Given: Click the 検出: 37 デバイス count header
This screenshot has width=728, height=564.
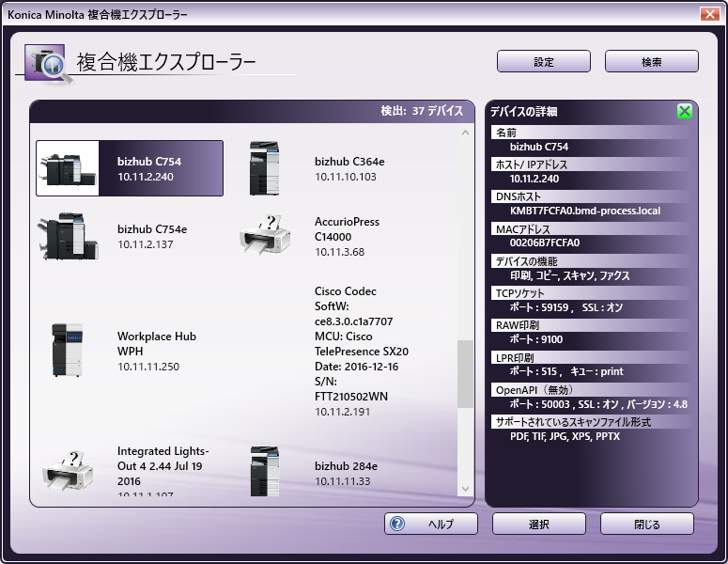Looking at the screenshot, I should point(422,111).
